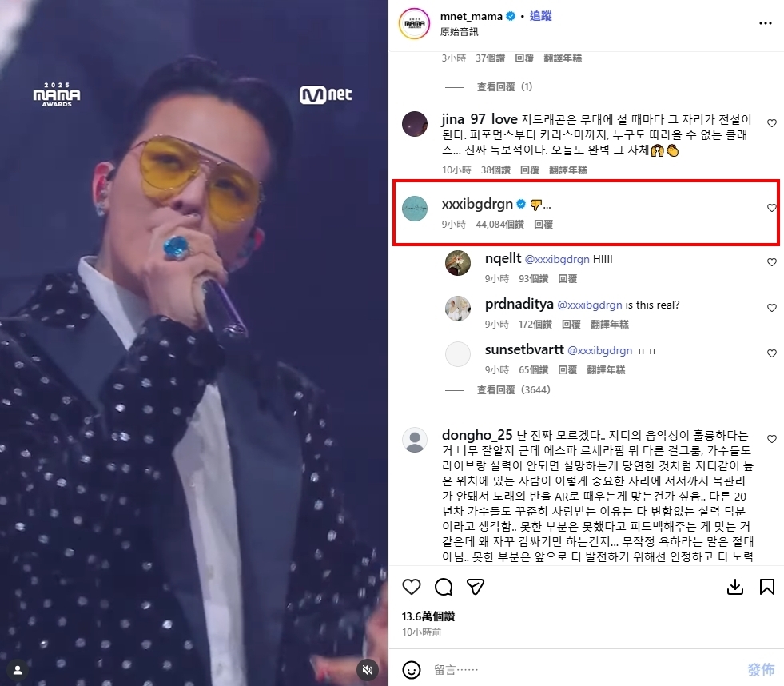Viewport: 784px width, 686px height.
Task: Open the emoji picker in the comment box
Action: click(x=412, y=669)
